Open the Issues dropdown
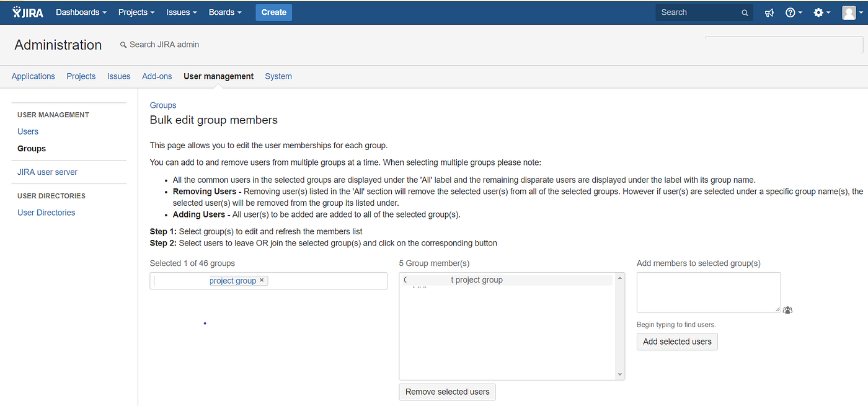This screenshot has width=868, height=406. tap(181, 12)
